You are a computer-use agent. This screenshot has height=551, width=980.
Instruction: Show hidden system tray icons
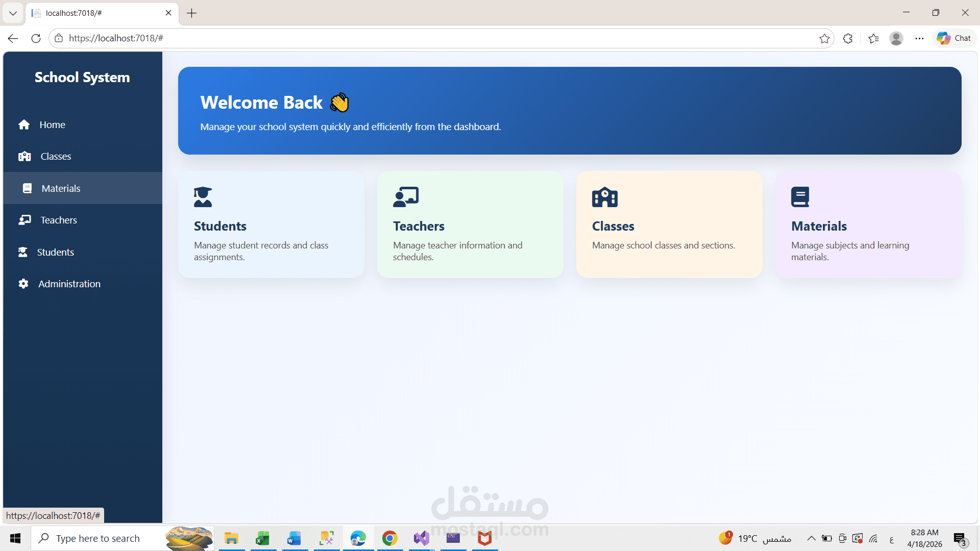tap(811, 538)
